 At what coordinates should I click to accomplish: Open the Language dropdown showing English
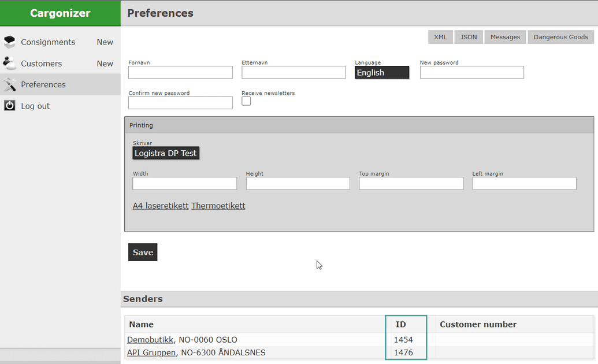(382, 73)
